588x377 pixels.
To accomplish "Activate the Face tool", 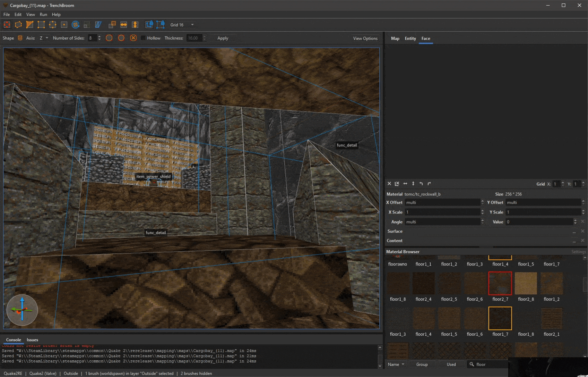I will coord(64,25).
